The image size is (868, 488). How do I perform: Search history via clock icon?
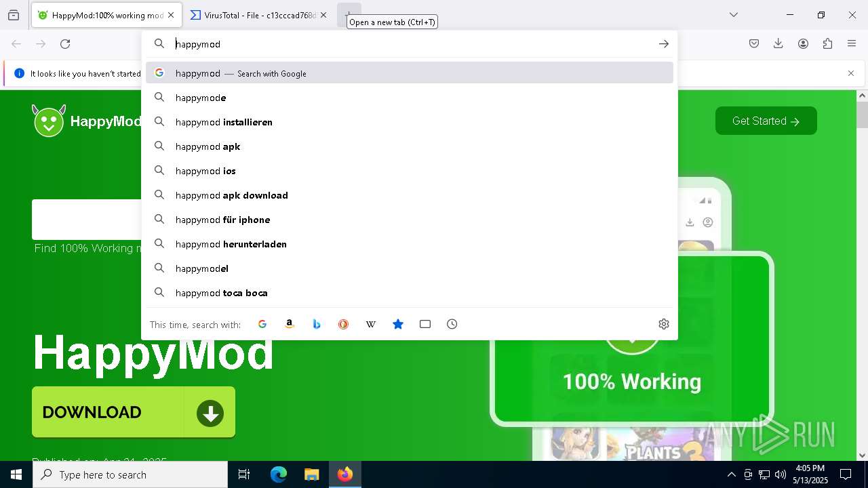coord(452,324)
